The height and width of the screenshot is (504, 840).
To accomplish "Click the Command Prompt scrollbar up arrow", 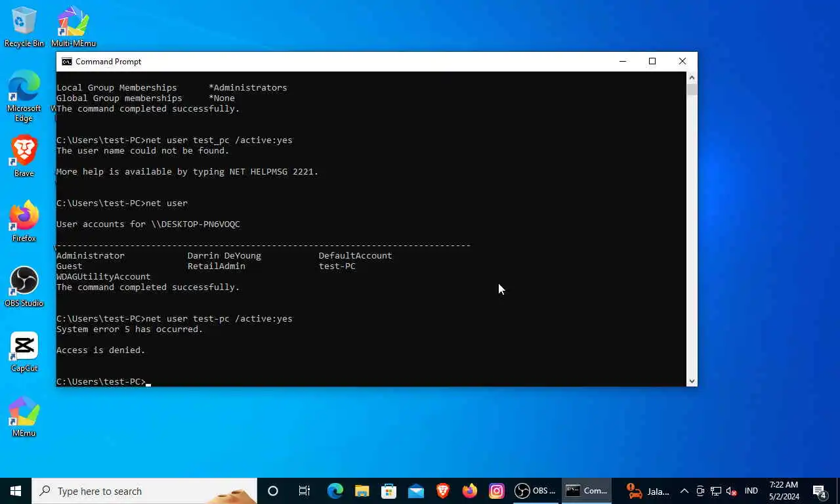I will tap(692, 77).
